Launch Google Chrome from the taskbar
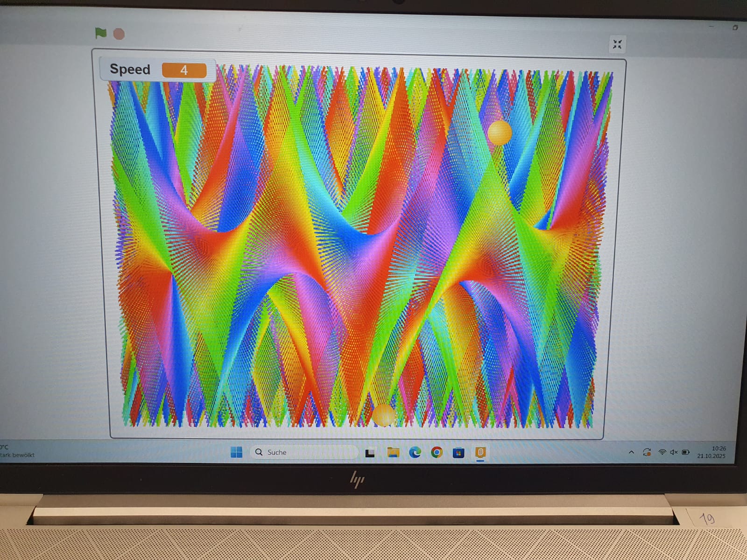747x560 pixels. 437,452
